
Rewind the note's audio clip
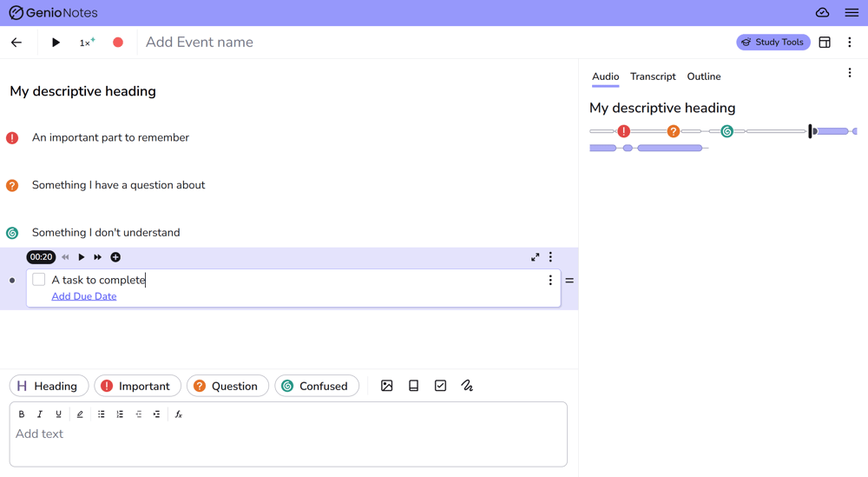coord(65,257)
